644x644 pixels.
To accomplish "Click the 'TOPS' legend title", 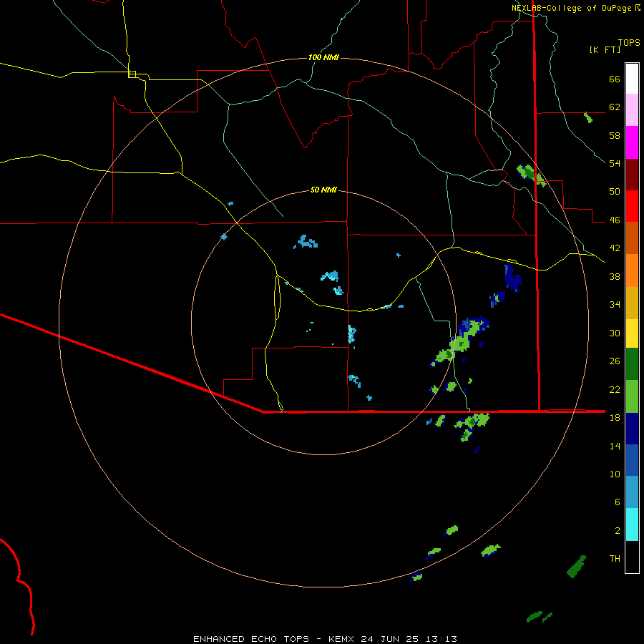I will coord(629,42).
